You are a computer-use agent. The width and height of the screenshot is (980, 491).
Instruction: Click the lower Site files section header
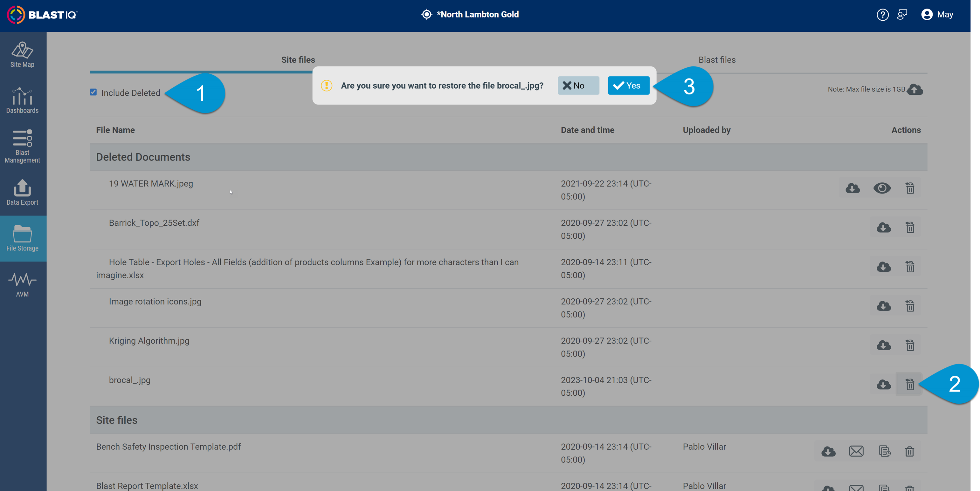point(508,420)
